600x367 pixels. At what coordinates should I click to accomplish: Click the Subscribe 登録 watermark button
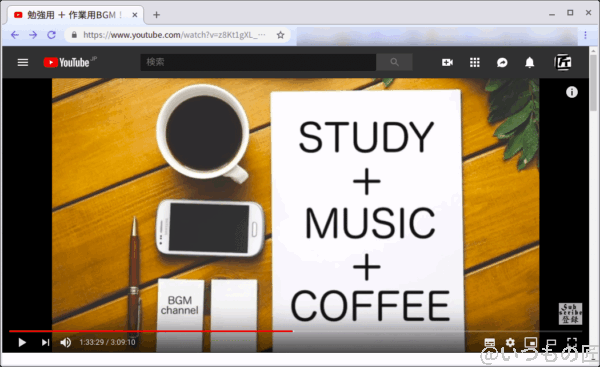coord(570,314)
